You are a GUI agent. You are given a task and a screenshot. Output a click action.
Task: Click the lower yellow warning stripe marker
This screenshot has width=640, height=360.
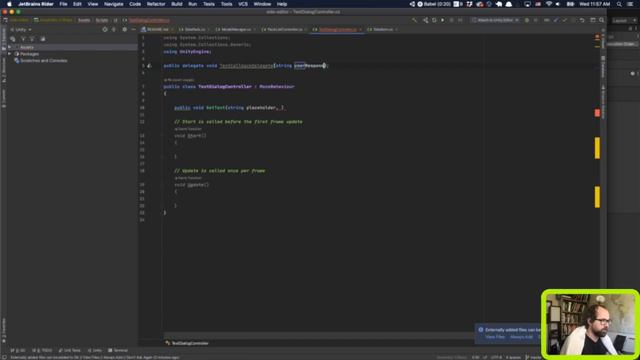597,197
